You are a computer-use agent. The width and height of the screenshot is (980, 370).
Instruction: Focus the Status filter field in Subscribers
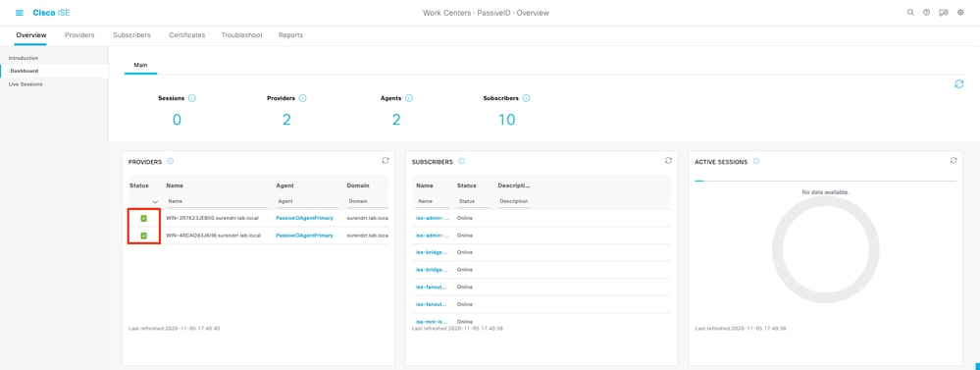pyautogui.click(x=473, y=202)
